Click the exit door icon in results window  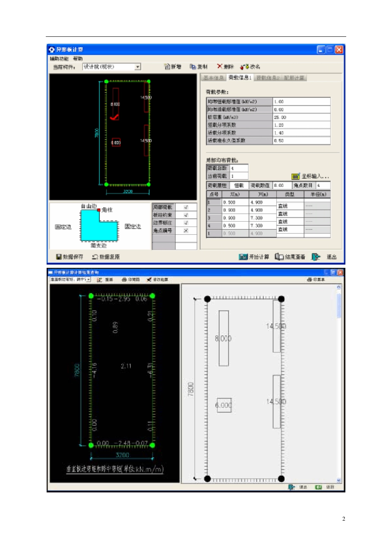[292, 487]
